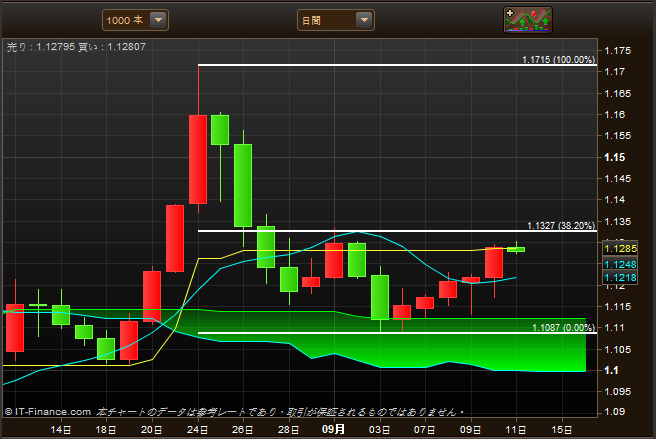Open the 日間 timeframe dropdown
Image resolution: width=656 pixels, height=439 pixels.
tap(336, 20)
